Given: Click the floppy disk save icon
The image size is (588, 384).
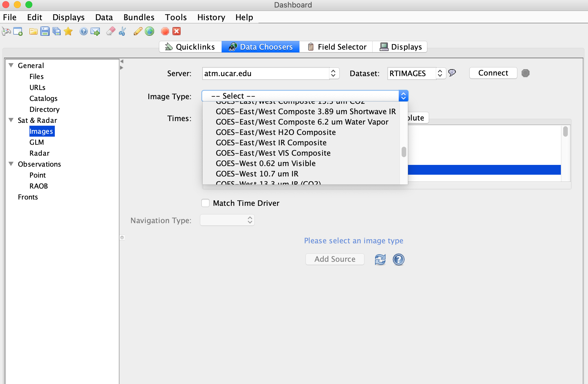Looking at the screenshot, I should click(x=45, y=31).
